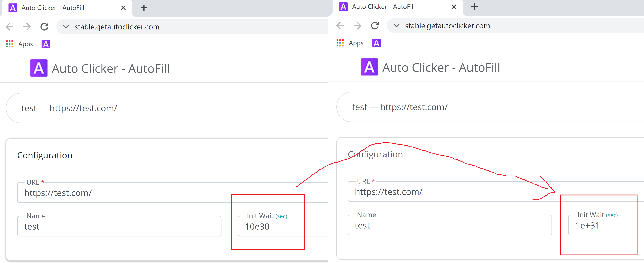This screenshot has height=263, width=644.
Task: Click forward arrow in right browser
Action: (357, 26)
